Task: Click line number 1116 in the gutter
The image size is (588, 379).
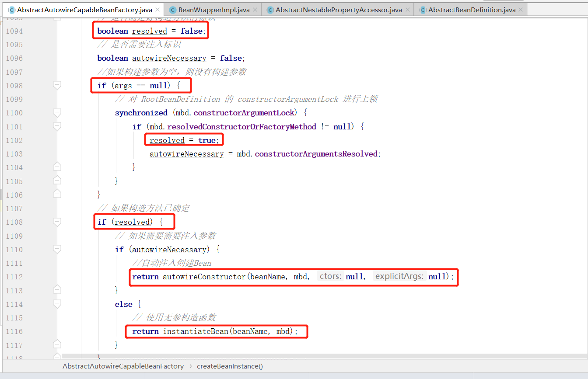Action: (x=14, y=331)
